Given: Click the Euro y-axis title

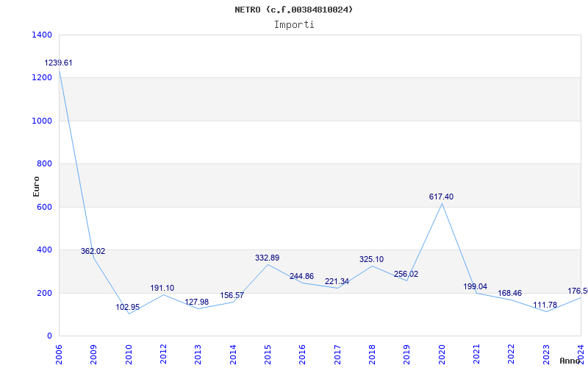Looking at the screenshot, I should coord(36,186).
